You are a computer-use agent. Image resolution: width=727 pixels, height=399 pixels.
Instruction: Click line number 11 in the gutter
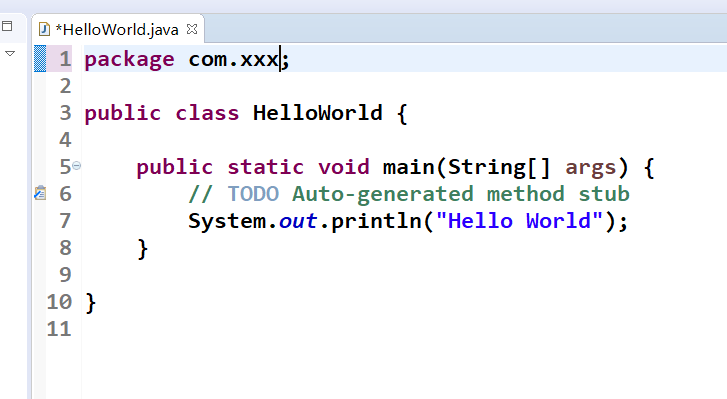click(x=59, y=329)
